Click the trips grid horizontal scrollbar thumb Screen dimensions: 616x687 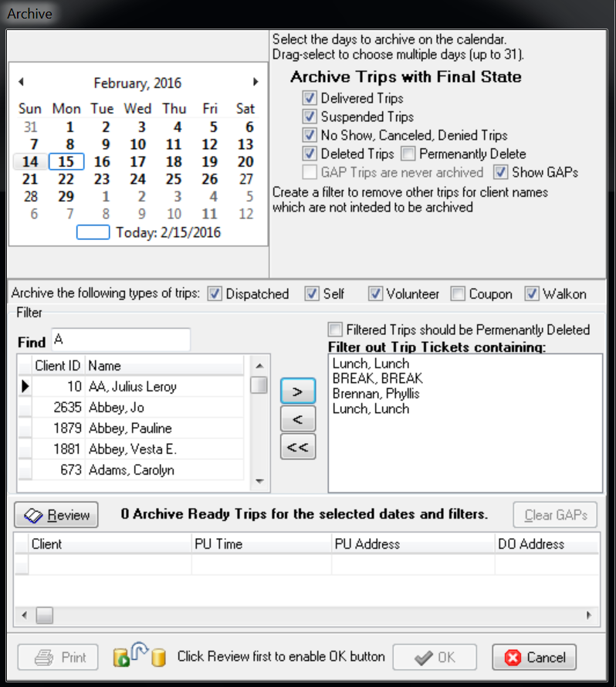(44, 615)
